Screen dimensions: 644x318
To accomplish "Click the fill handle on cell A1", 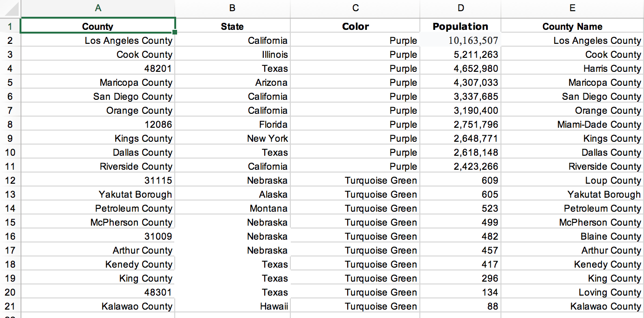I will pyautogui.click(x=175, y=32).
